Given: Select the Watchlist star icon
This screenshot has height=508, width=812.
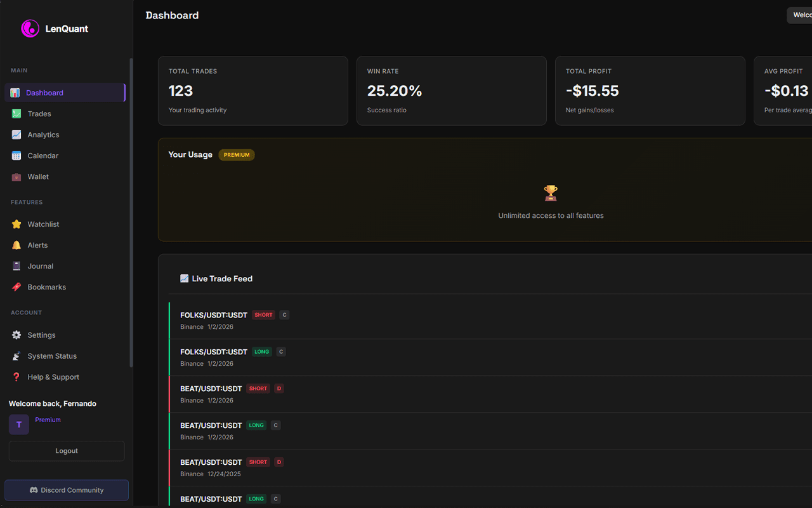Looking at the screenshot, I should (15, 224).
